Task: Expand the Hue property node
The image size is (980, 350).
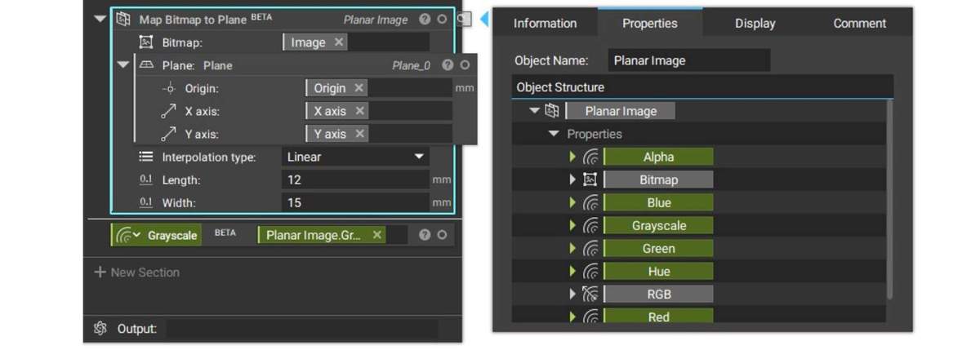Action: point(573,271)
